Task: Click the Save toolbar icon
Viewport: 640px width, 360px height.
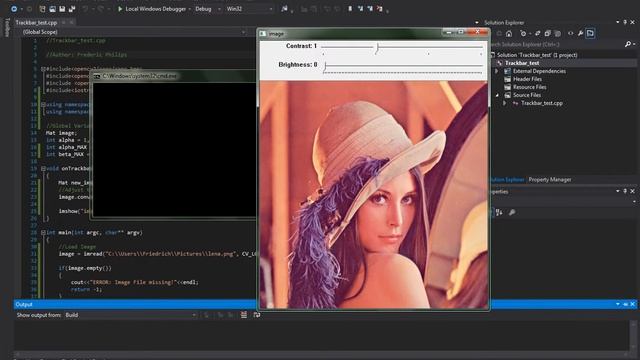Action: [x=62, y=9]
